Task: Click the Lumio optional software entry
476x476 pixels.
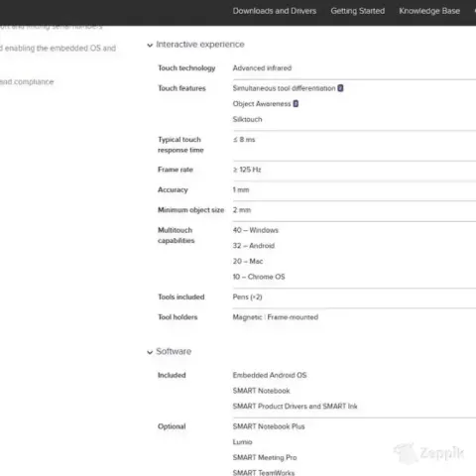Action: tap(242, 442)
